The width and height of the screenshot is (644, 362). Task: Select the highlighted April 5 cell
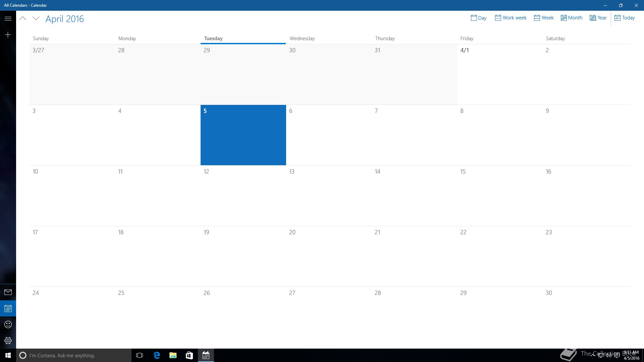tap(243, 135)
